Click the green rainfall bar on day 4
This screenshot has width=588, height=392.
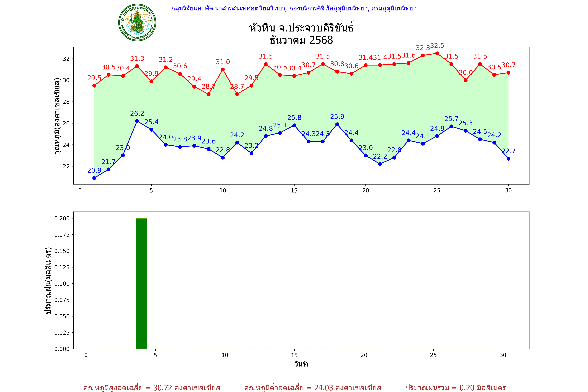(x=142, y=283)
